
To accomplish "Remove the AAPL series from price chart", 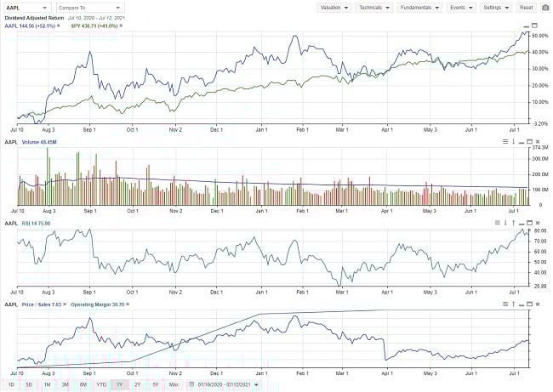I will pyautogui.click(x=59, y=26).
